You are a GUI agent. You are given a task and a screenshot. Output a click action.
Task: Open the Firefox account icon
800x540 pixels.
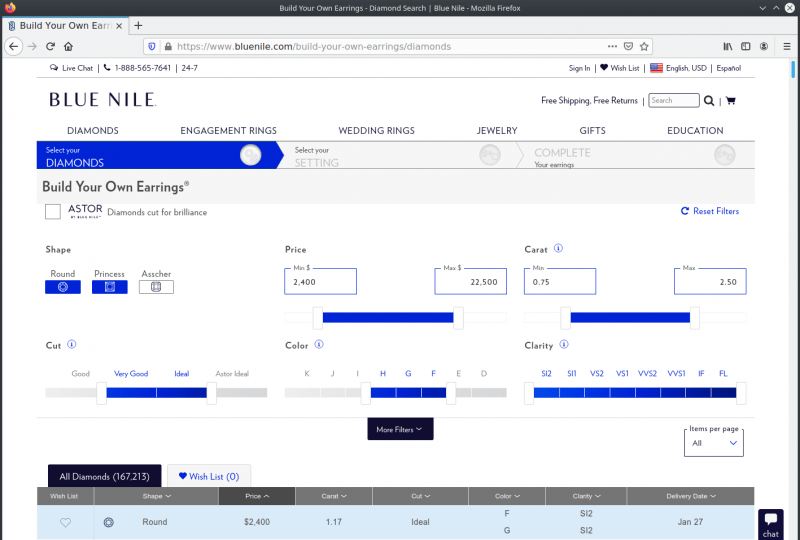[764, 46]
